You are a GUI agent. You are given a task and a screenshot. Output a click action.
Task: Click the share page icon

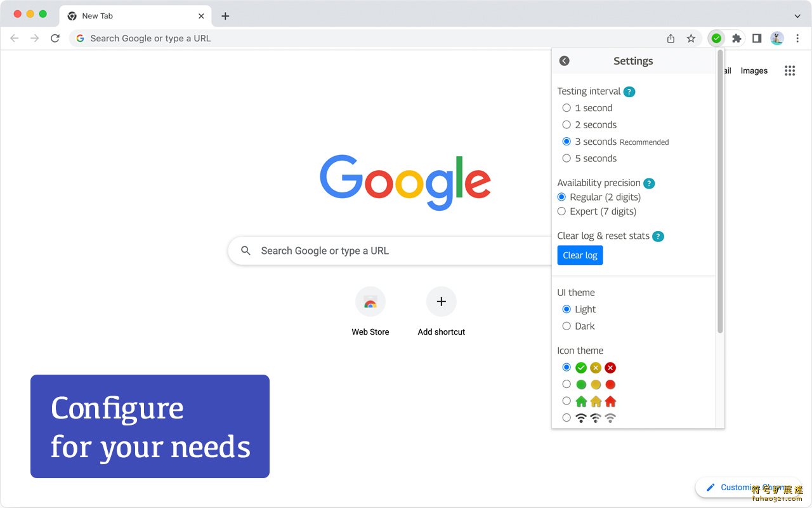[x=671, y=38]
